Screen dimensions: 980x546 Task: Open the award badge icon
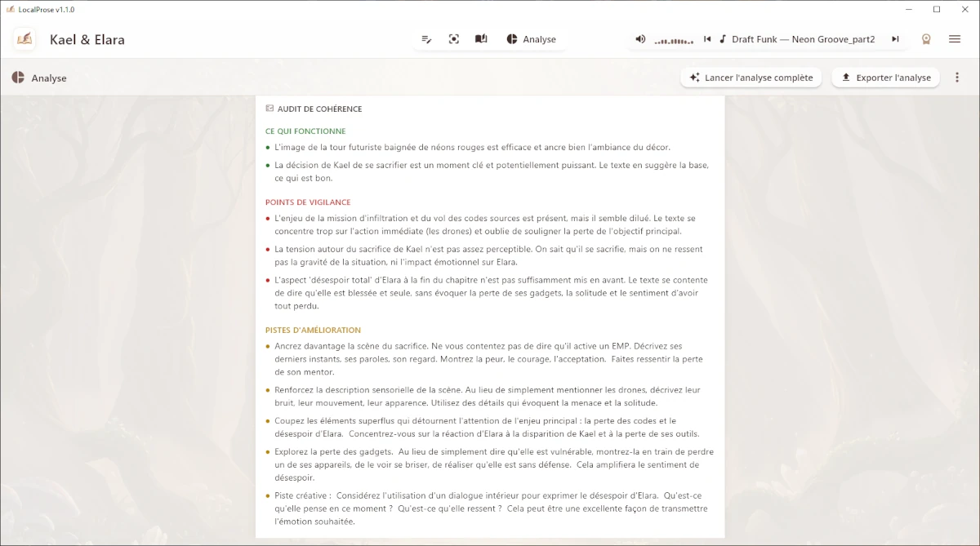tap(926, 39)
